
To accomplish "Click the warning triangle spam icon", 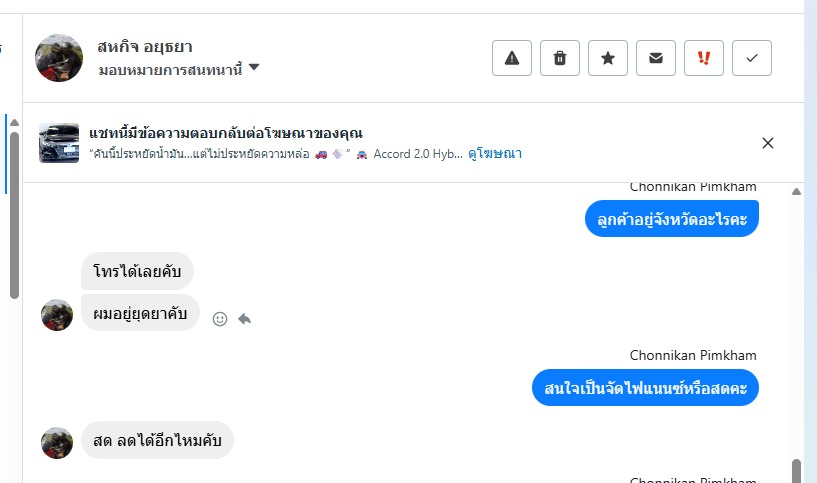I will 512,58.
